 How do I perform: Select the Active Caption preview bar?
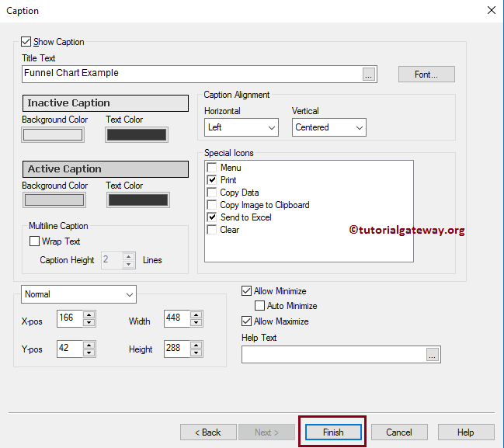[106, 169]
